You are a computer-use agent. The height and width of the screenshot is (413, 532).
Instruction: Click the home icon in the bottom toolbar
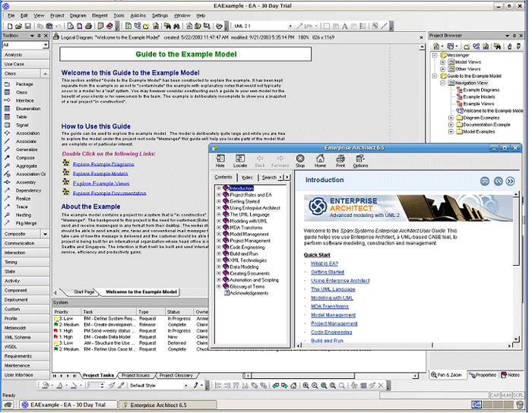point(293,386)
